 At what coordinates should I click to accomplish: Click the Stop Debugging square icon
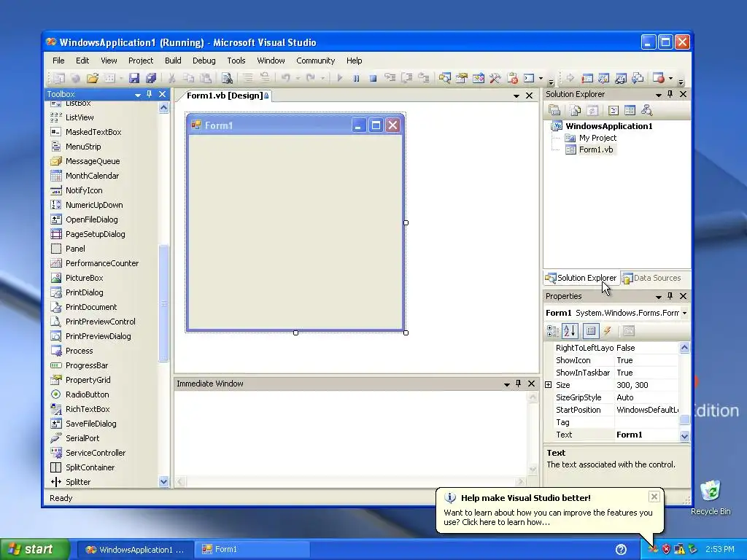(373, 78)
